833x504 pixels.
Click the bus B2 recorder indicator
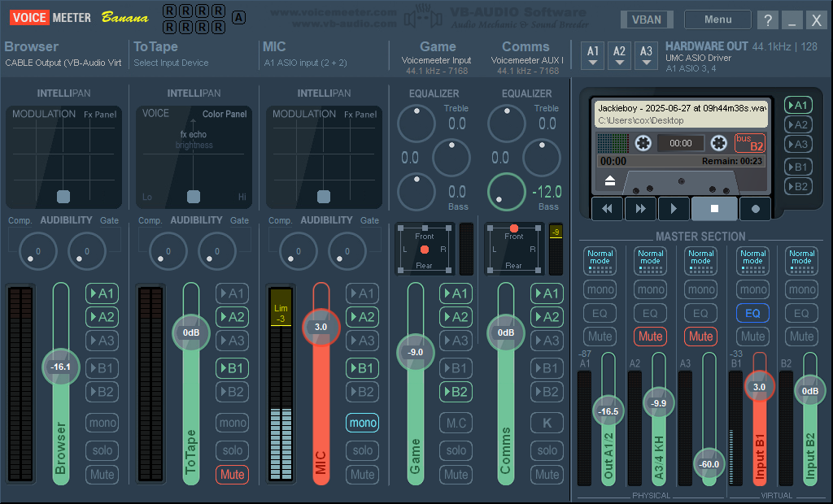pos(749,143)
